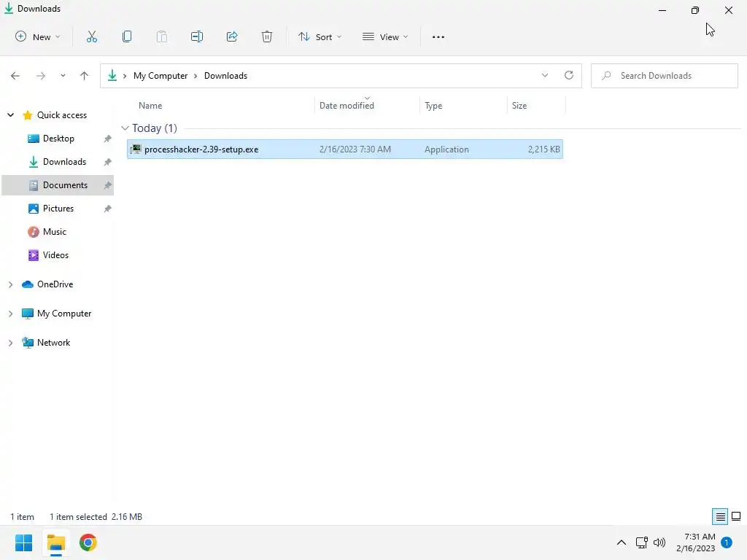Expand the Network tree node

point(10,343)
